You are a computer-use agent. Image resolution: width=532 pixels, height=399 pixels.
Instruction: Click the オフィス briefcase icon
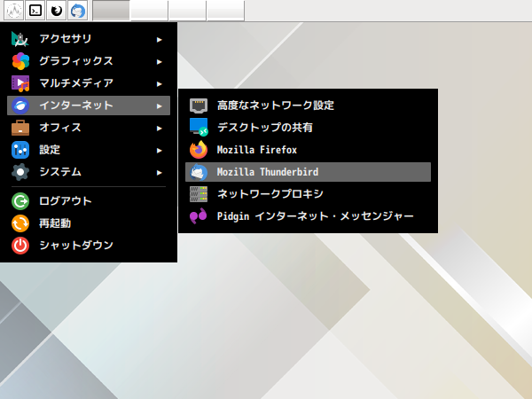[20, 128]
